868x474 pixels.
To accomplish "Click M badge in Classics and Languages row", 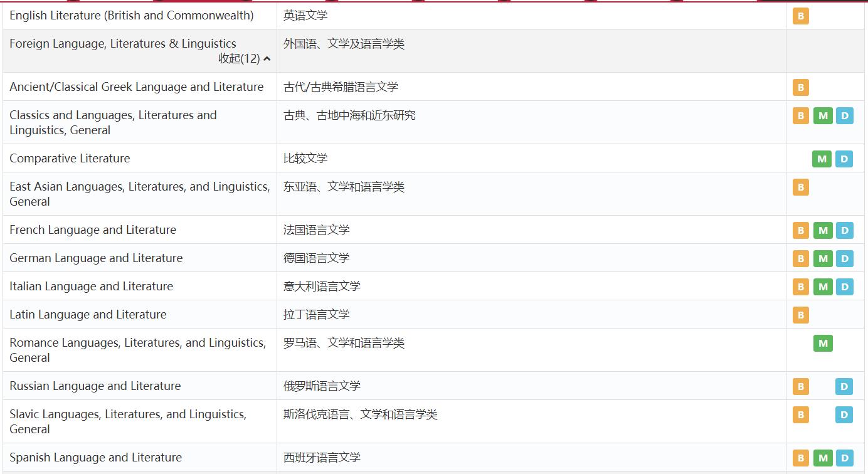I will pos(823,115).
